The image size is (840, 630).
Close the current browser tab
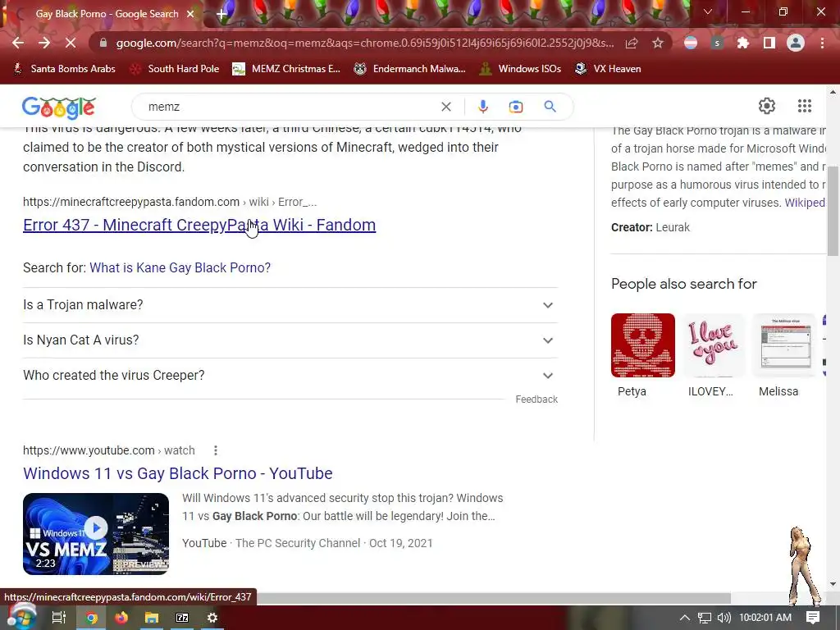pos(190,14)
